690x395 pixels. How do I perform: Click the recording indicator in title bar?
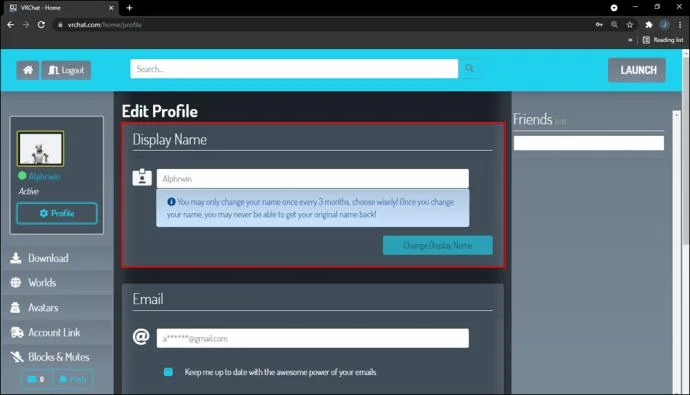pyautogui.click(x=614, y=7)
